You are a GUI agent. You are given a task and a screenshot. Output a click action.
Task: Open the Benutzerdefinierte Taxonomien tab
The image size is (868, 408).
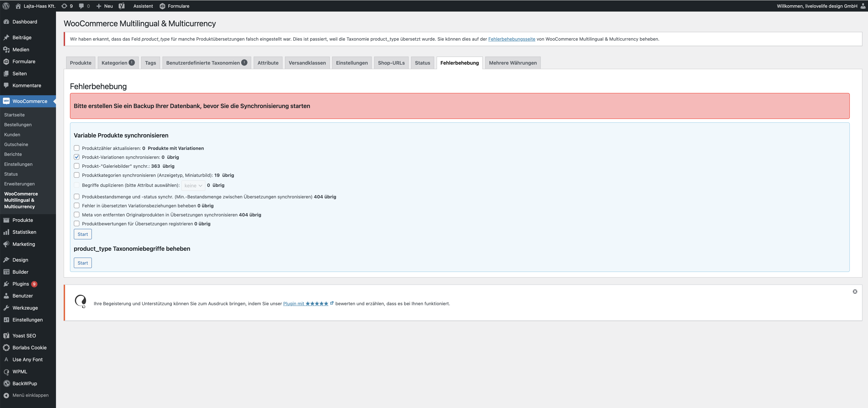point(207,63)
